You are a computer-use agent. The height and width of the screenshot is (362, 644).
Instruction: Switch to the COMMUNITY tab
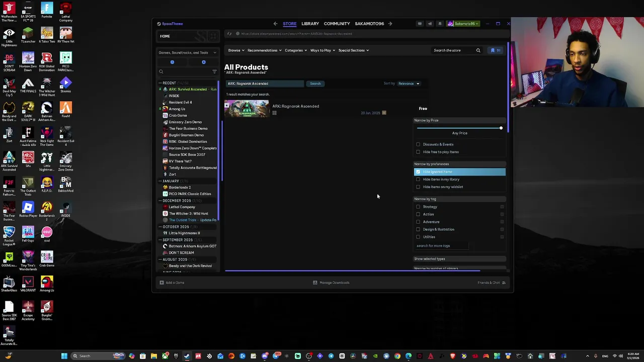(337, 24)
